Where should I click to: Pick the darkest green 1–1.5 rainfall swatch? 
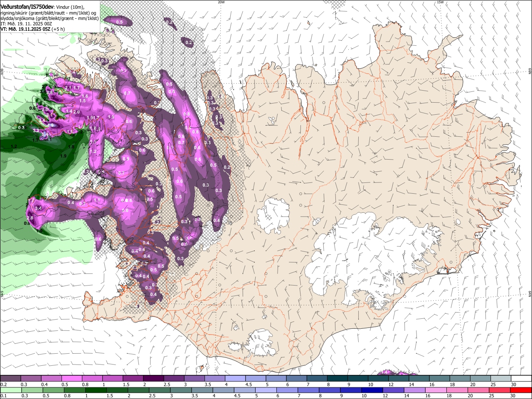pyautogui.click(x=96, y=390)
